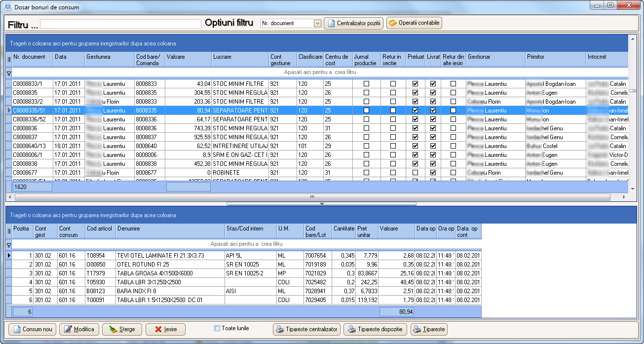
Task: Click top grid horizontal scrollbar right arrow
Action: coord(624,197)
